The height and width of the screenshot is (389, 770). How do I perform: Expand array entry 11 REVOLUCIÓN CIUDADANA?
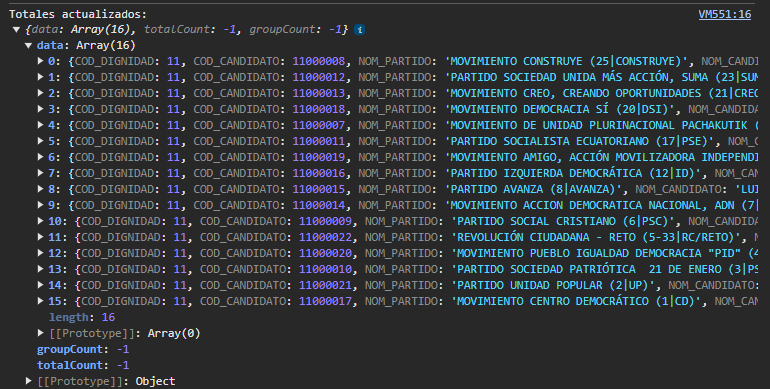41,237
